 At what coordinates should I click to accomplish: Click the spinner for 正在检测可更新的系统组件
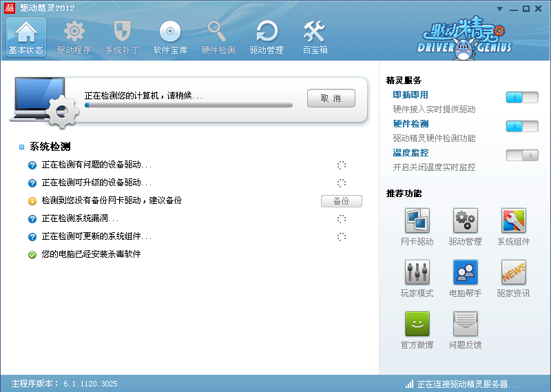pyautogui.click(x=342, y=237)
